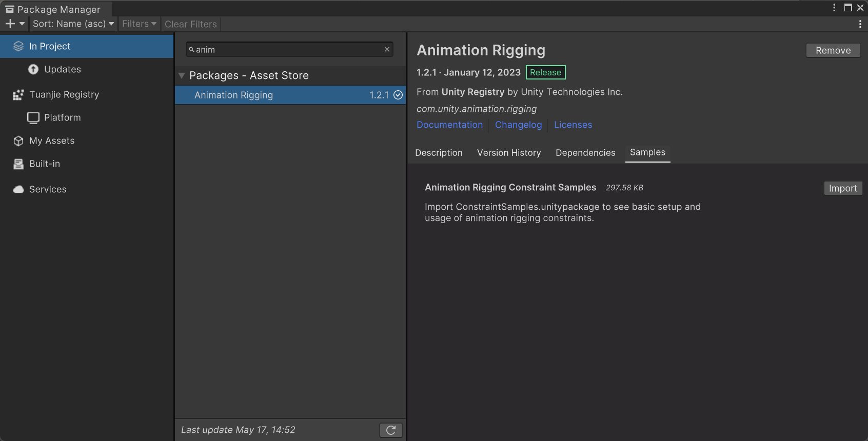868x441 pixels.
Task: Switch to the Dependencies tab
Action: click(x=585, y=153)
